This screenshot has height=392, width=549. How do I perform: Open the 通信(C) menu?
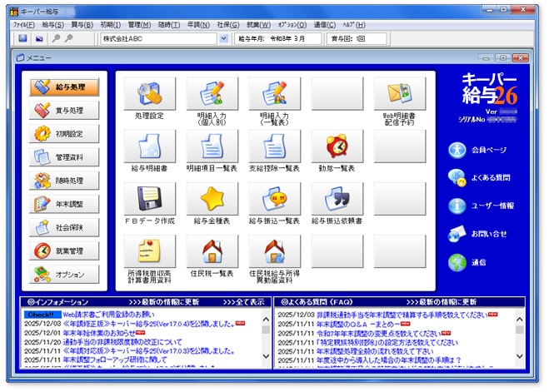pos(325,25)
